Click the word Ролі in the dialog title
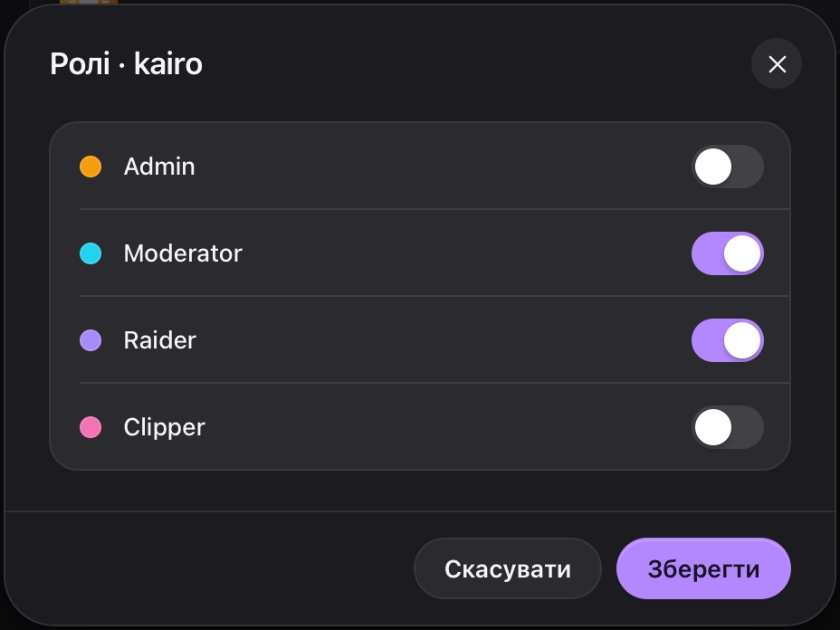The height and width of the screenshot is (630, 840). [x=80, y=63]
